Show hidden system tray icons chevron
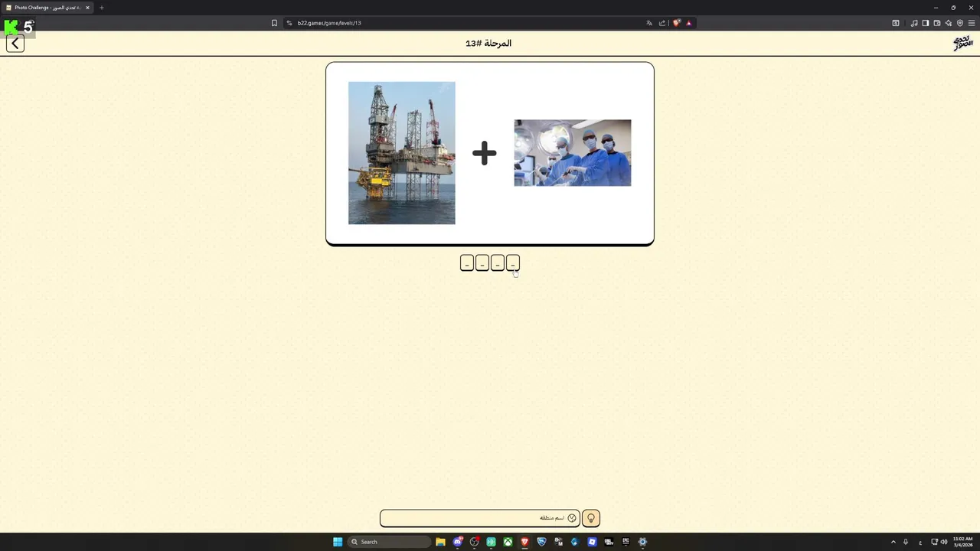 click(893, 542)
